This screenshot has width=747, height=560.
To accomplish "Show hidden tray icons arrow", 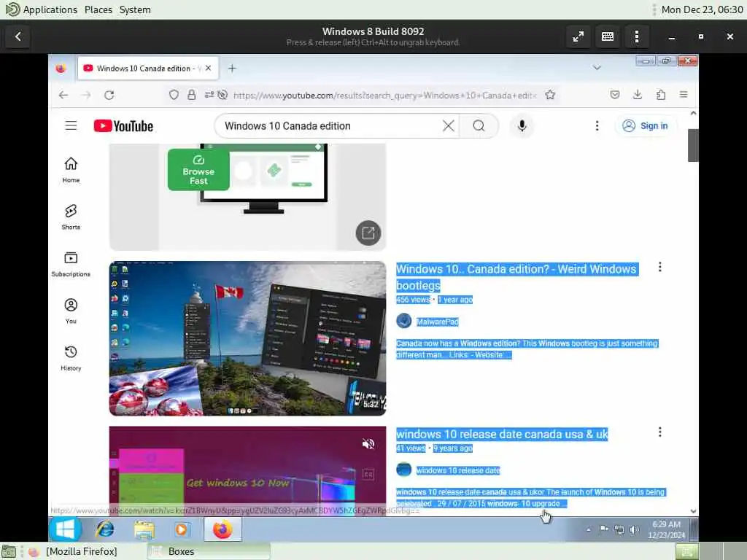I will click(589, 529).
